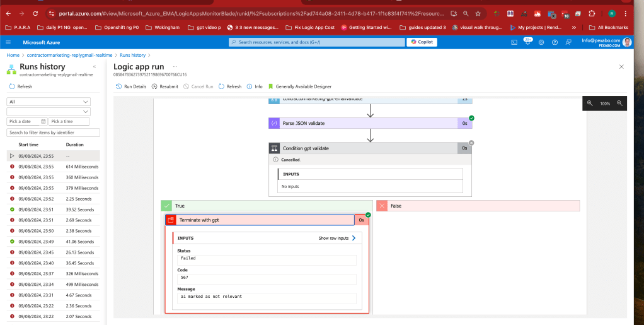Switch to Generally Available Designer
The height and width of the screenshot is (325, 644).
pos(300,86)
